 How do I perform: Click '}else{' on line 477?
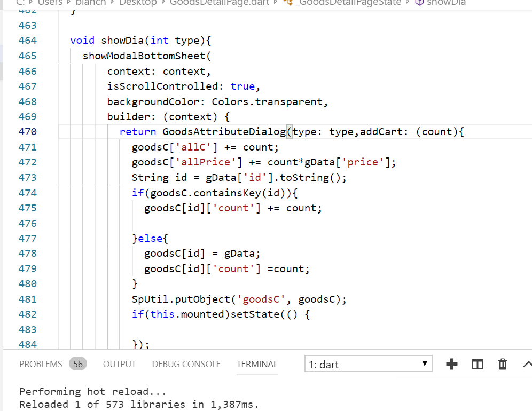pyautogui.click(x=150, y=239)
